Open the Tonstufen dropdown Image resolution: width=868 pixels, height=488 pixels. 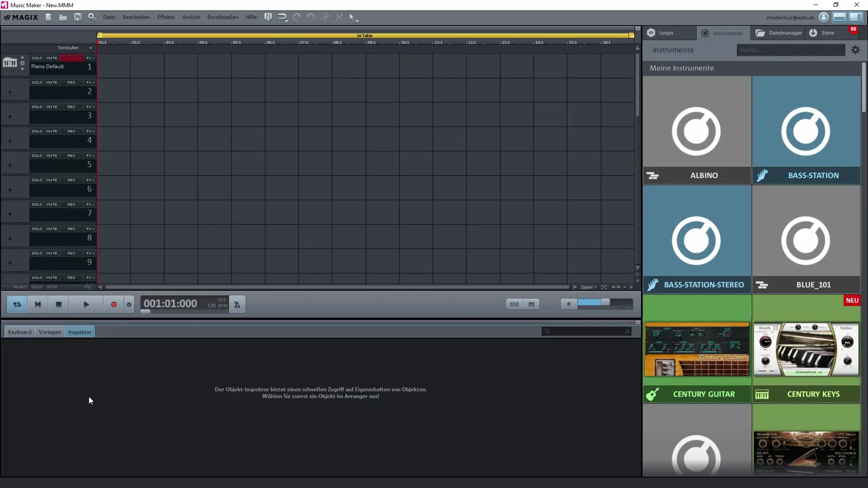75,48
